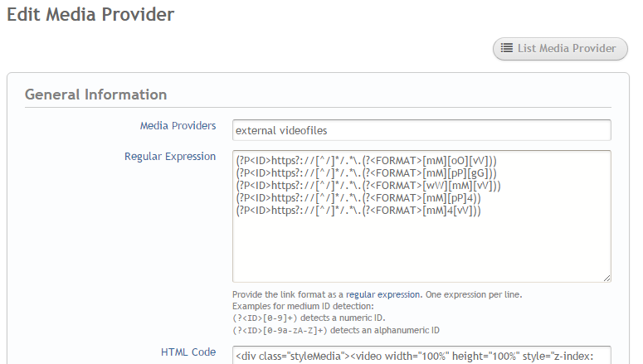Place cursor in the [mM][pP][gG] regex line
This screenshot has width=643, height=364.
[367, 172]
